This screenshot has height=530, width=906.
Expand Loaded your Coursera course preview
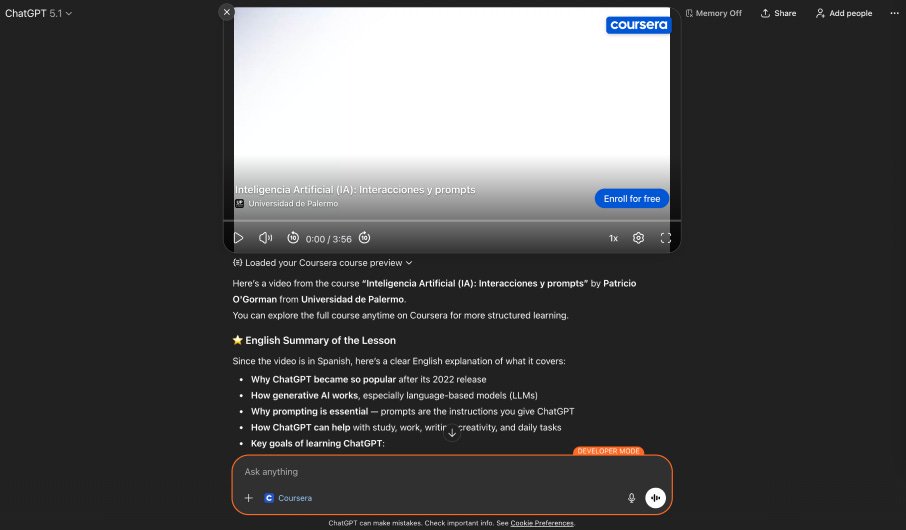tap(322, 262)
